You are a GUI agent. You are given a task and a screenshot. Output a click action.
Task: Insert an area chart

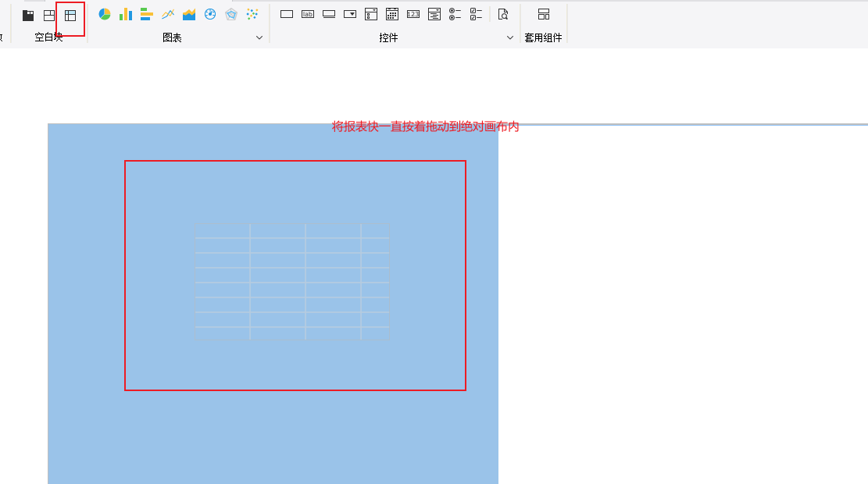coord(189,14)
